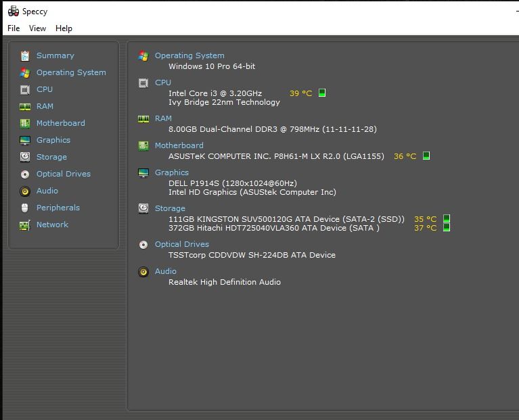Screen dimensions: 519x420
Task: Click the Audio speaker icon in summary panel
Action: [x=143, y=272]
